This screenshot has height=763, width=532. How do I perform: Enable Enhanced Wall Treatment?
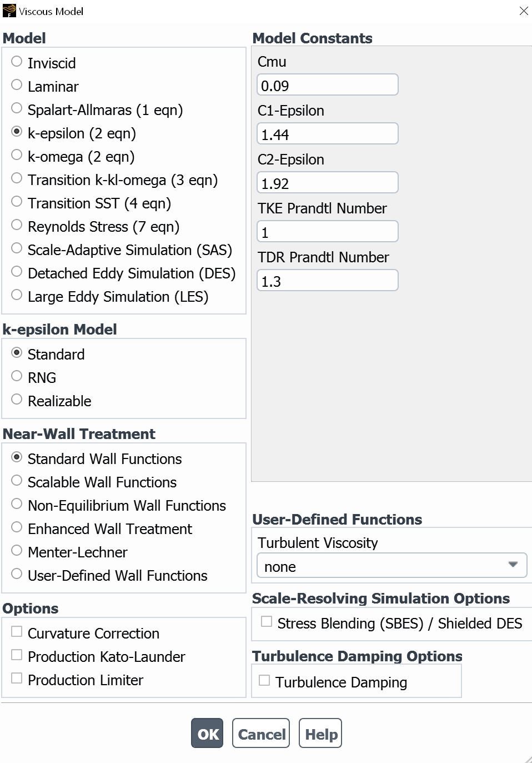[x=17, y=527]
